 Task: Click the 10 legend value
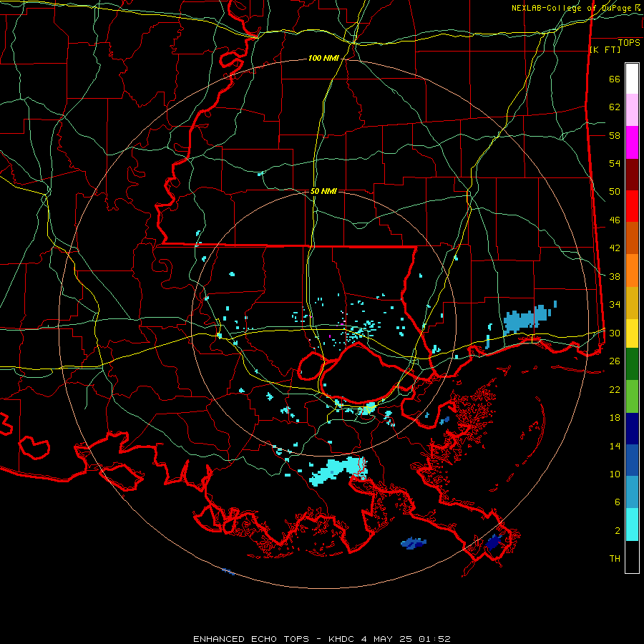pyautogui.click(x=615, y=474)
